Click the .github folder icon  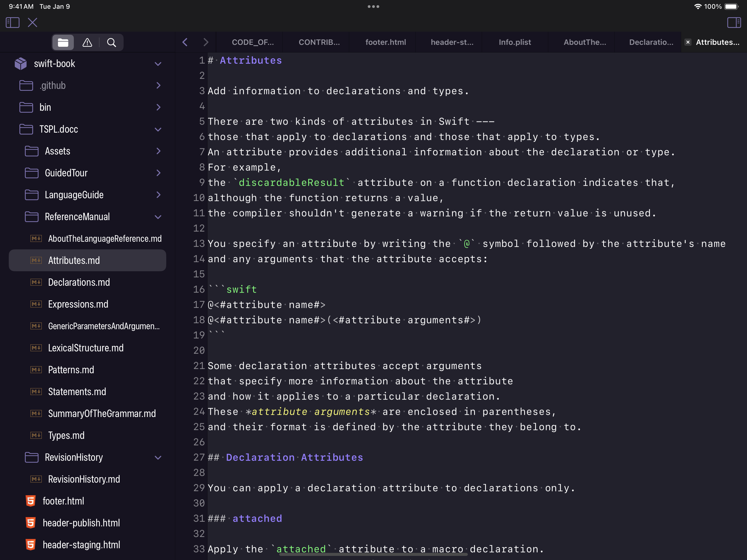coord(26,86)
